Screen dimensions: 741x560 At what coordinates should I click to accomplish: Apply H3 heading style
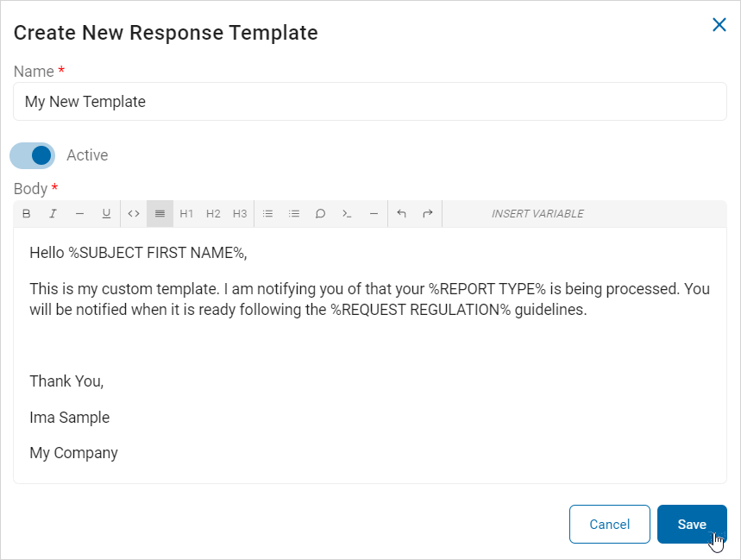240,214
